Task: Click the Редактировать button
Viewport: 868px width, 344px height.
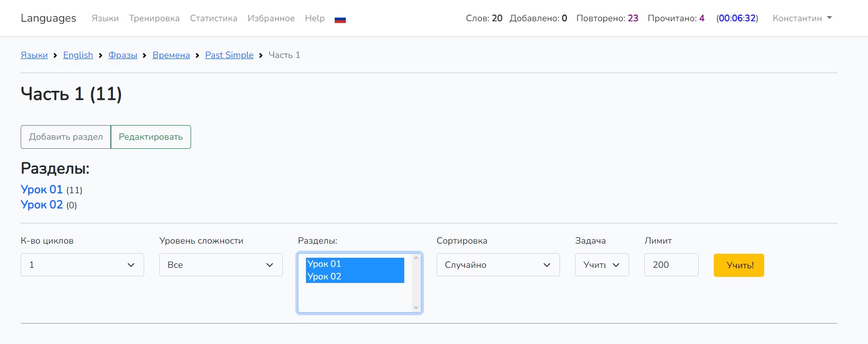Action: click(x=151, y=137)
